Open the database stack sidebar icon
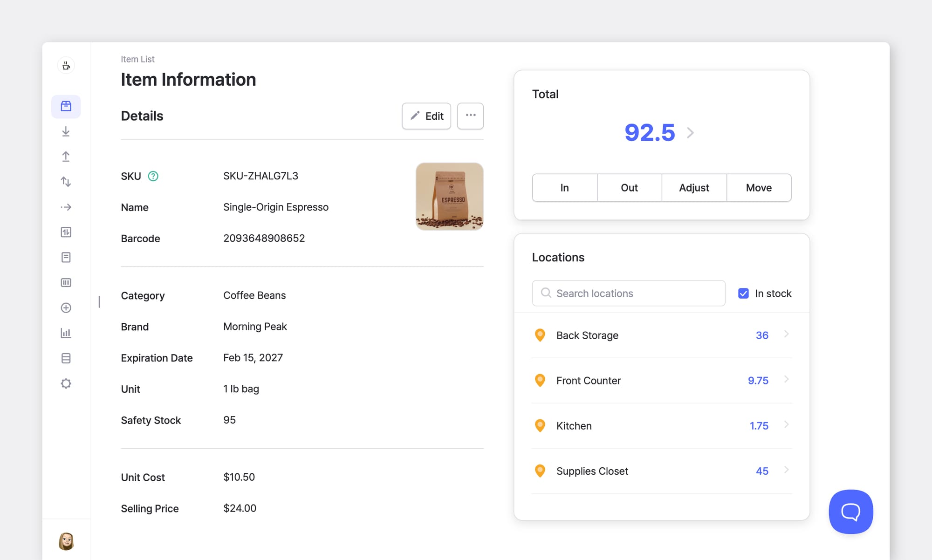This screenshot has height=560, width=932. [x=66, y=358]
